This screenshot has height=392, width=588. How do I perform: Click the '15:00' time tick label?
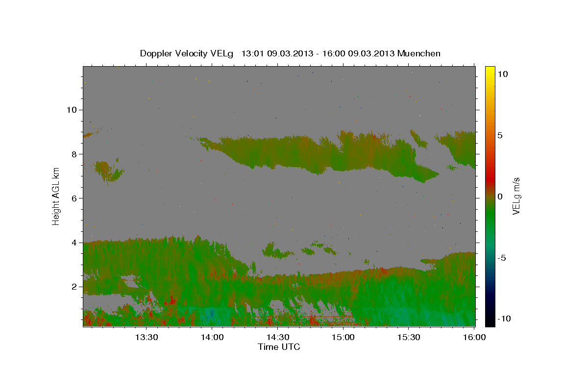tap(343, 337)
